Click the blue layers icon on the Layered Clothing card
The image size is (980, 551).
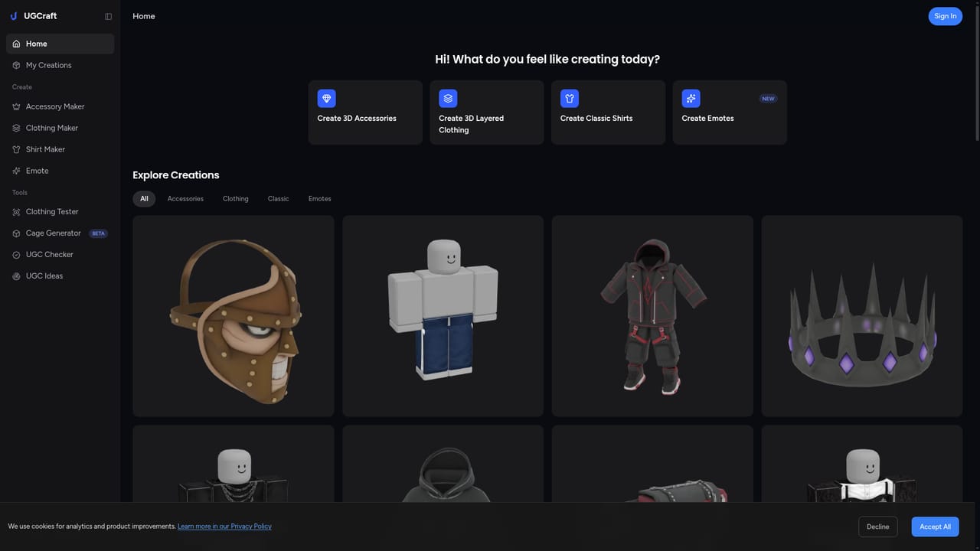click(x=448, y=98)
